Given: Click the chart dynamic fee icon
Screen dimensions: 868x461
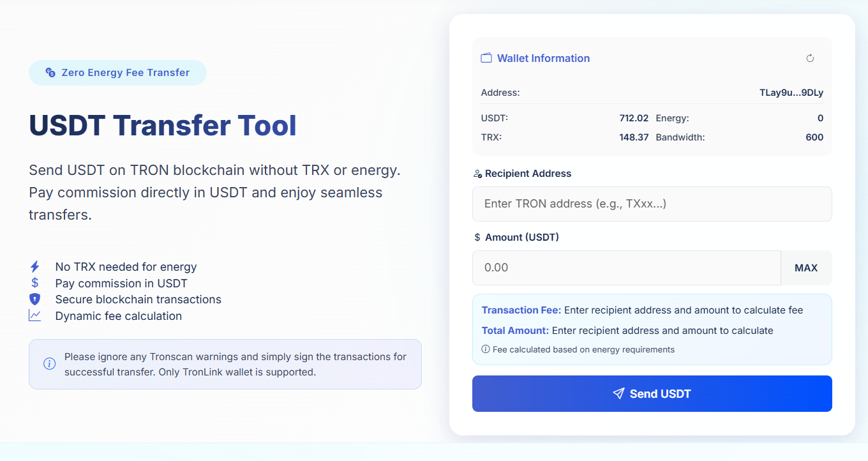Looking at the screenshot, I should [x=35, y=315].
